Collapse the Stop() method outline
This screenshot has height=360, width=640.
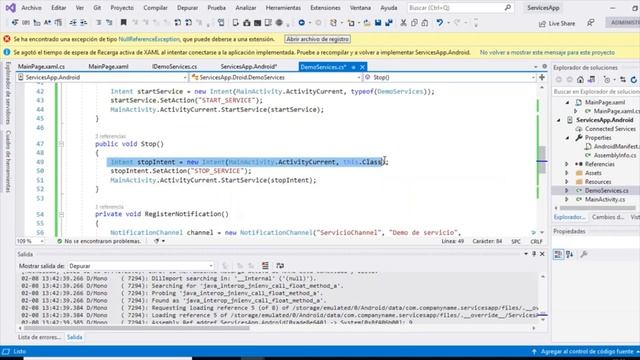[61, 144]
